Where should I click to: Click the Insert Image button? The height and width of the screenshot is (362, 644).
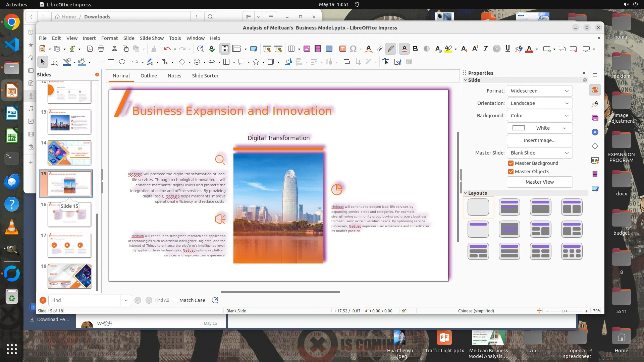(539, 140)
